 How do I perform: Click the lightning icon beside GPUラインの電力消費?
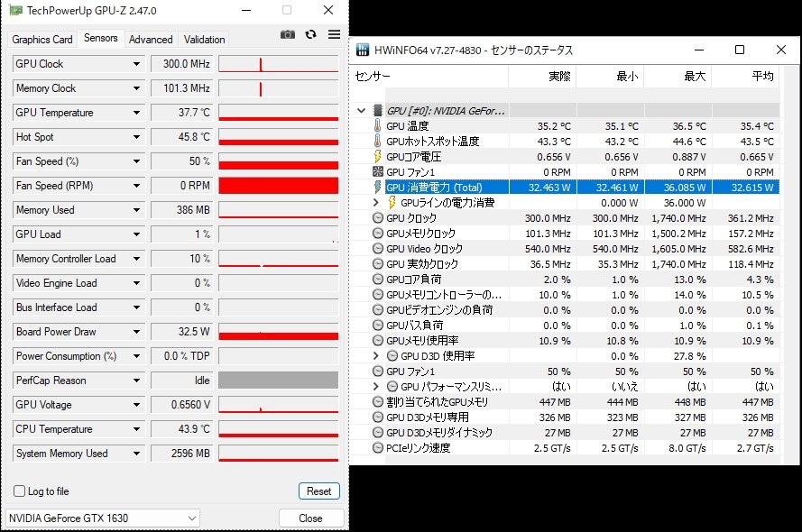point(392,202)
